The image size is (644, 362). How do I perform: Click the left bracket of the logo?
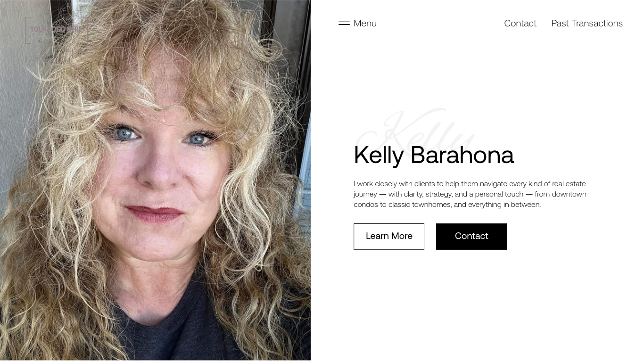tap(27, 31)
